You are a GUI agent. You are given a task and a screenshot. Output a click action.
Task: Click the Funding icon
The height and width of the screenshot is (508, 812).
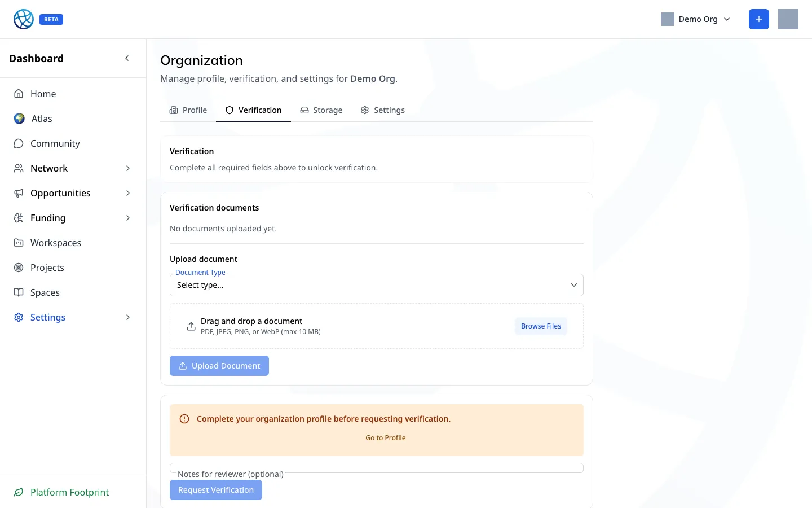tap(19, 218)
